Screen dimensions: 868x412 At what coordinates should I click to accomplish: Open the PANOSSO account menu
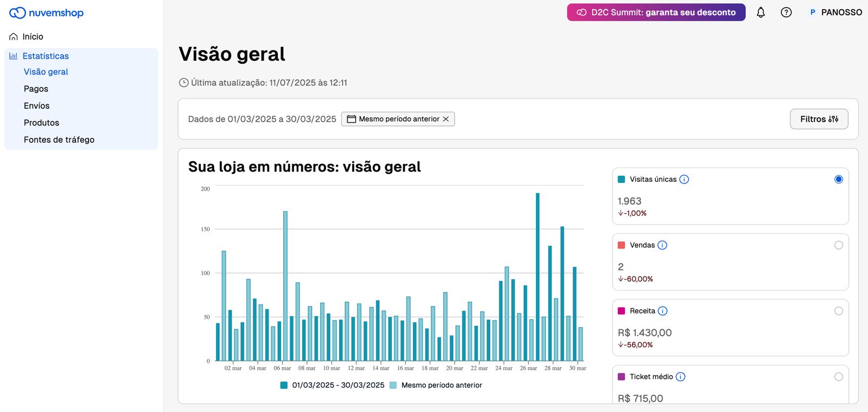click(x=835, y=12)
